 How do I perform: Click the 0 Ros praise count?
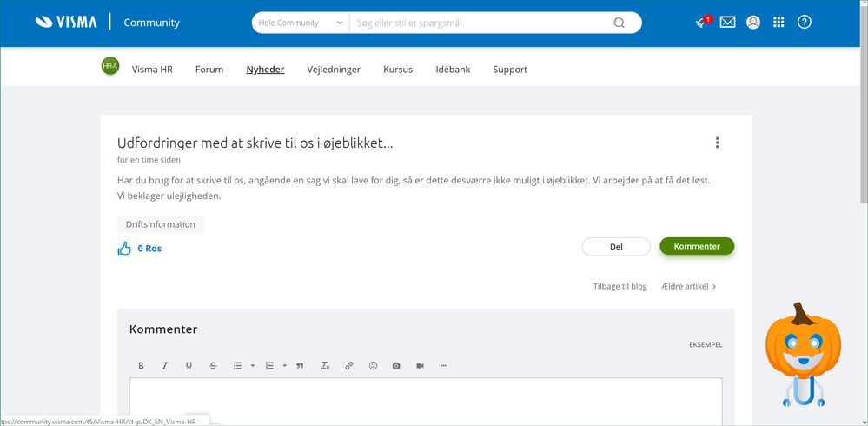(149, 249)
